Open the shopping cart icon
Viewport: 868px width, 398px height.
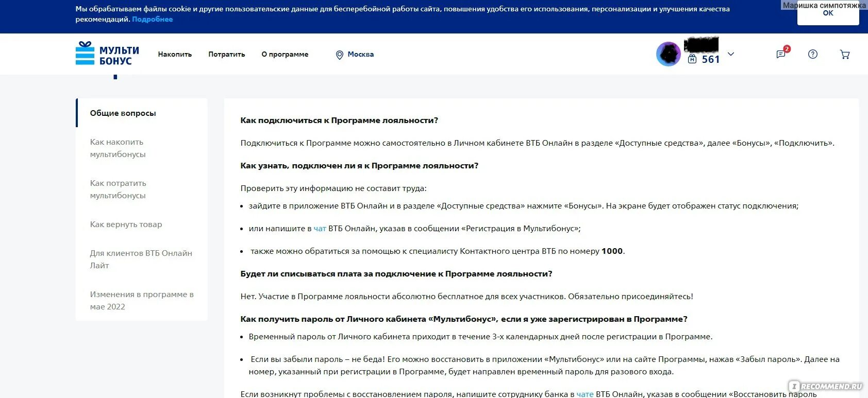point(845,54)
